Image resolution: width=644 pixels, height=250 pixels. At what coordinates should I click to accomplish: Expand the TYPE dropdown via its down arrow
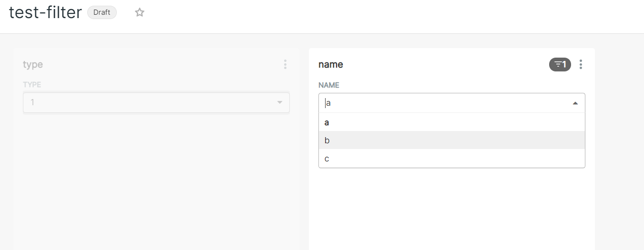(x=280, y=102)
